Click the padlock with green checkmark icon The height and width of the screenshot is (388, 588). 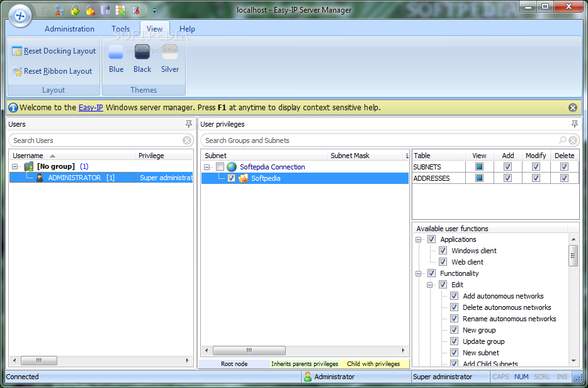point(75,11)
